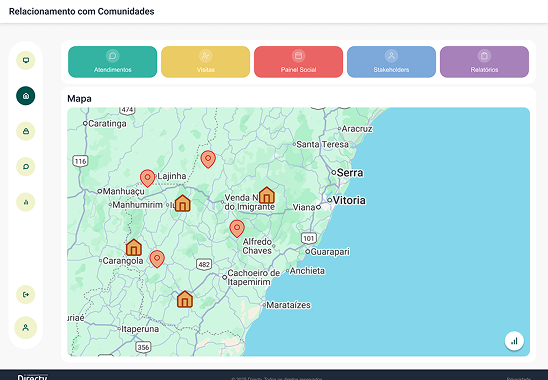
Task: Click the Guarapari city label
Action: pyautogui.click(x=330, y=252)
